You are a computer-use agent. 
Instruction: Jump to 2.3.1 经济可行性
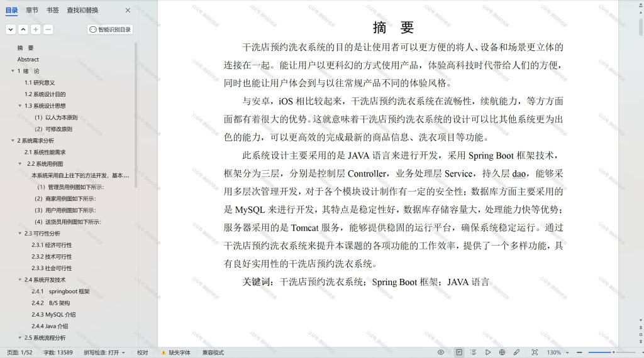pyautogui.click(x=52, y=245)
